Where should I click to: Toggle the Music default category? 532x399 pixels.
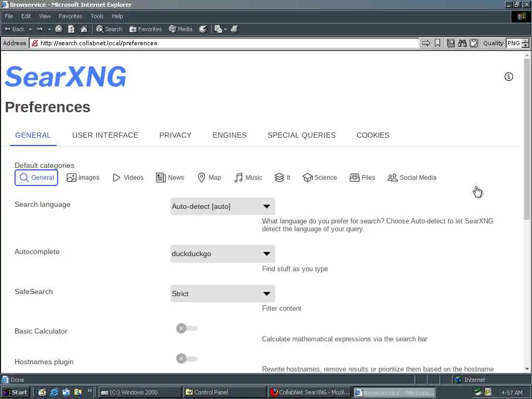pos(248,178)
